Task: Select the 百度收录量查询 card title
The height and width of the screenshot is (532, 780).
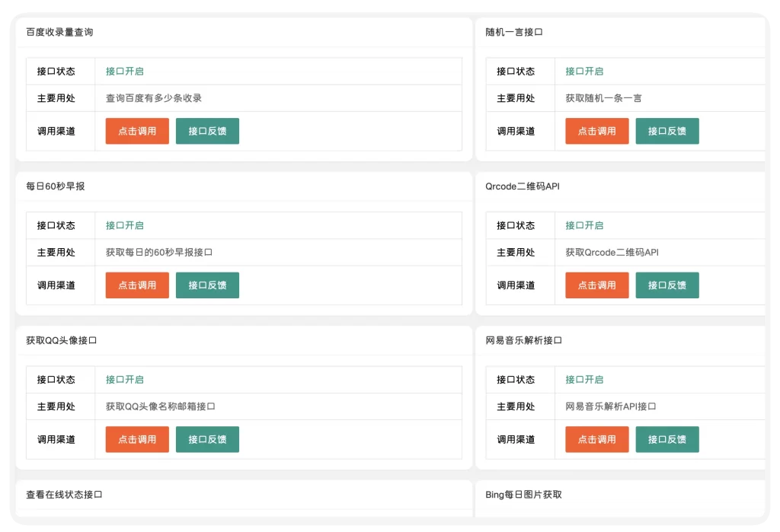Action: pyautogui.click(x=59, y=32)
